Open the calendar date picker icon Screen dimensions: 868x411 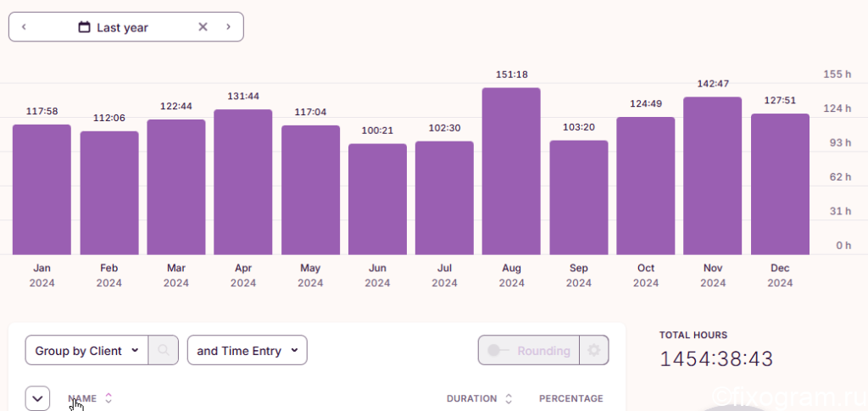point(84,26)
